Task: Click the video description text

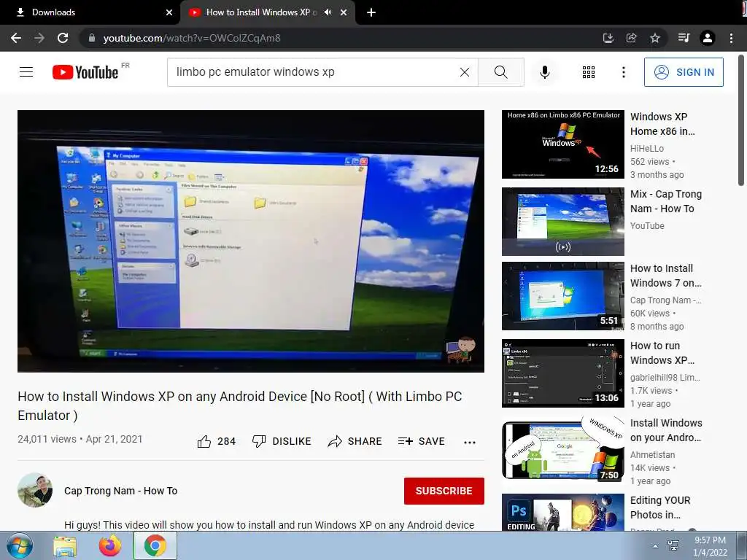Action: (x=269, y=525)
